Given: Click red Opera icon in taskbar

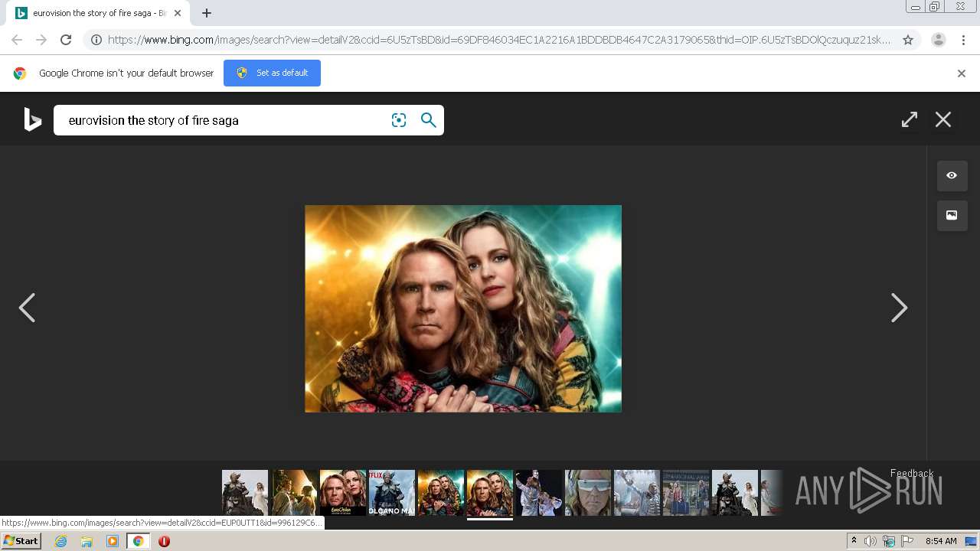Looking at the screenshot, I should [164, 541].
